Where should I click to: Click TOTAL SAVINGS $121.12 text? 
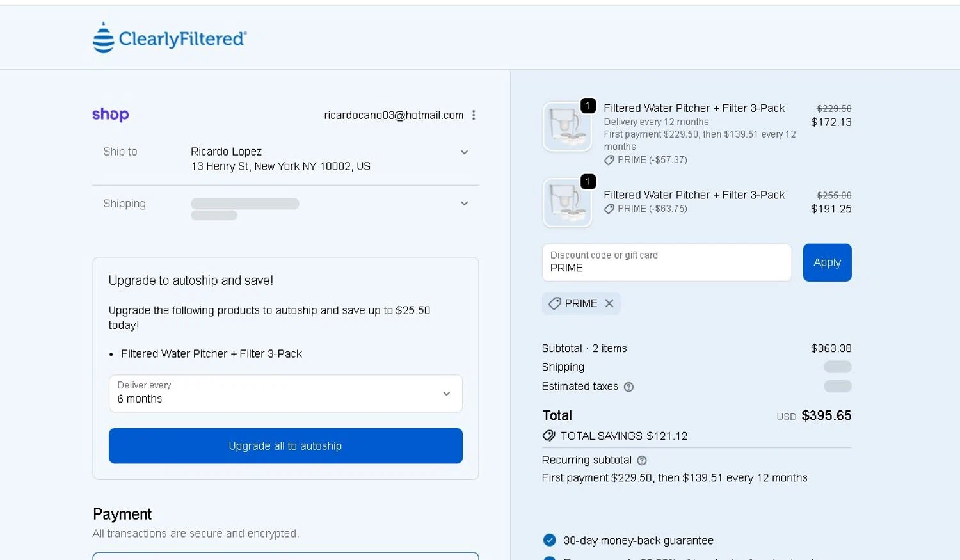pos(624,436)
